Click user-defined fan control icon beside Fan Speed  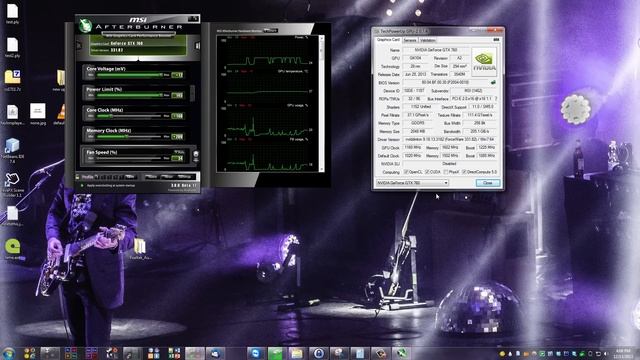coord(196,155)
